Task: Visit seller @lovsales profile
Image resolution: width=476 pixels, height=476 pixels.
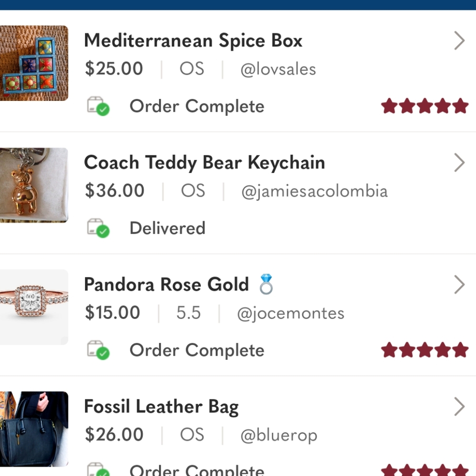Action: [278, 69]
